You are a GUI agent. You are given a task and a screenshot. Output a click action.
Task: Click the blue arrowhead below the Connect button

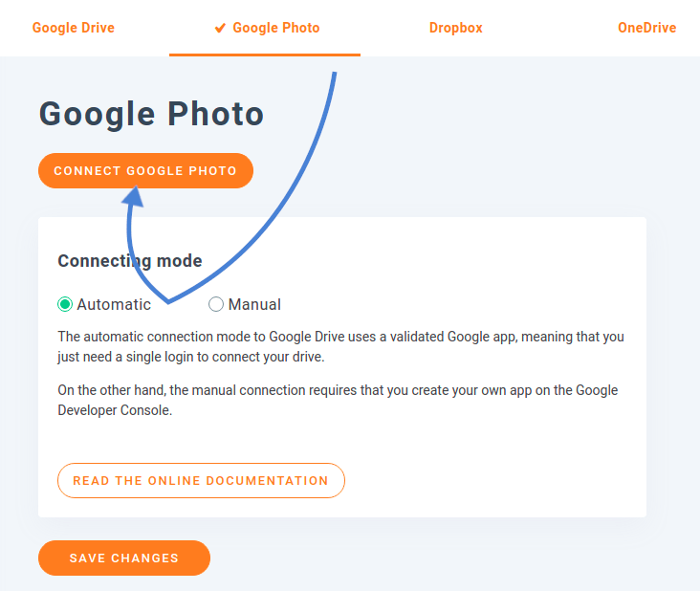(x=133, y=196)
